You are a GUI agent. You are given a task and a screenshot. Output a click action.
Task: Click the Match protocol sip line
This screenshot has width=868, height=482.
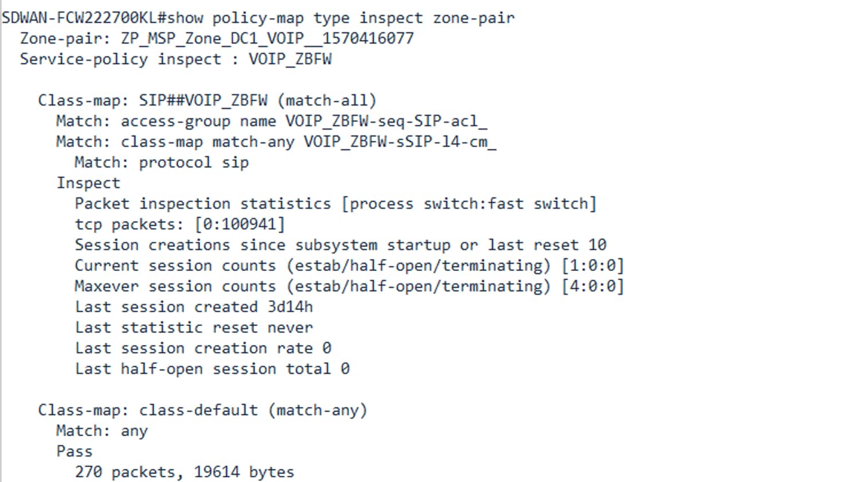pos(162,162)
